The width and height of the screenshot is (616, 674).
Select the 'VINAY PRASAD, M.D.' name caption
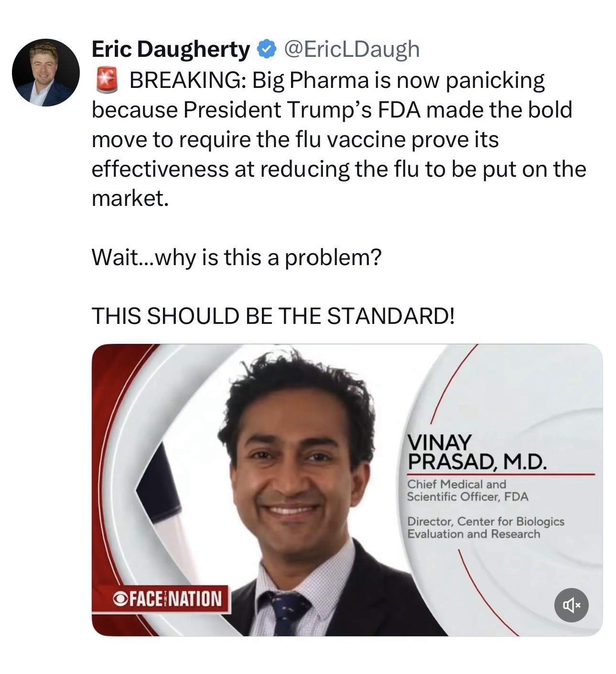coord(476,452)
